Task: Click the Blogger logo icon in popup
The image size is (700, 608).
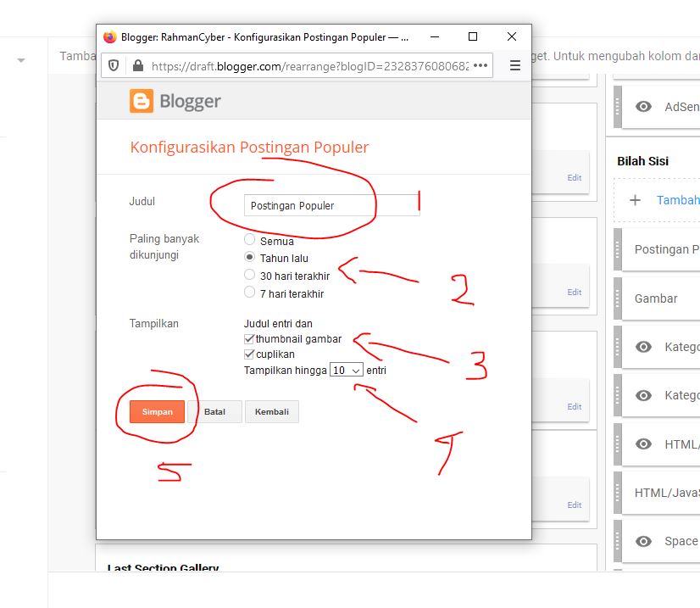Action: [x=142, y=101]
